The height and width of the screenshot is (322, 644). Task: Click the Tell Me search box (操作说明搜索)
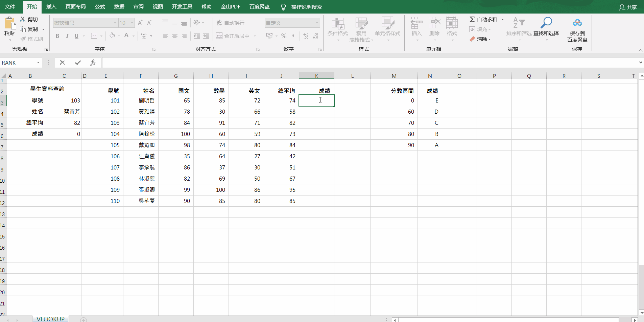point(306,7)
